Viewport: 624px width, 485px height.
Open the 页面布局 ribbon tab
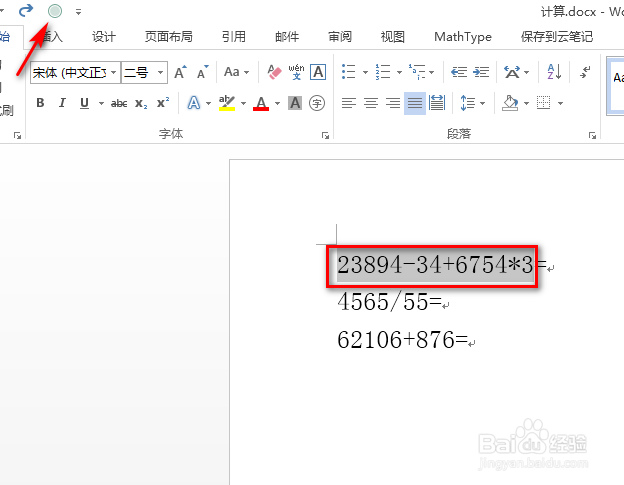coord(169,37)
